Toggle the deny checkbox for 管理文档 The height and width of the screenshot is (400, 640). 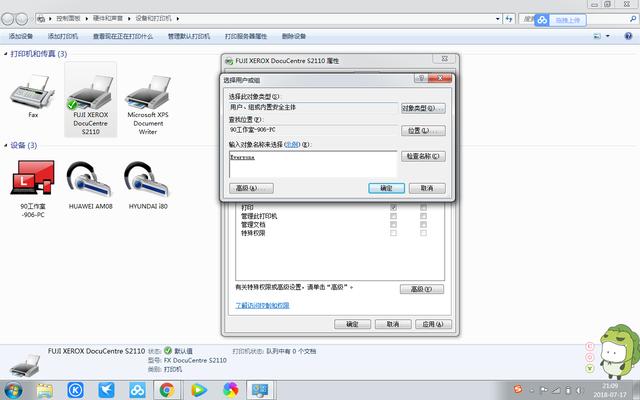(423, 224)
